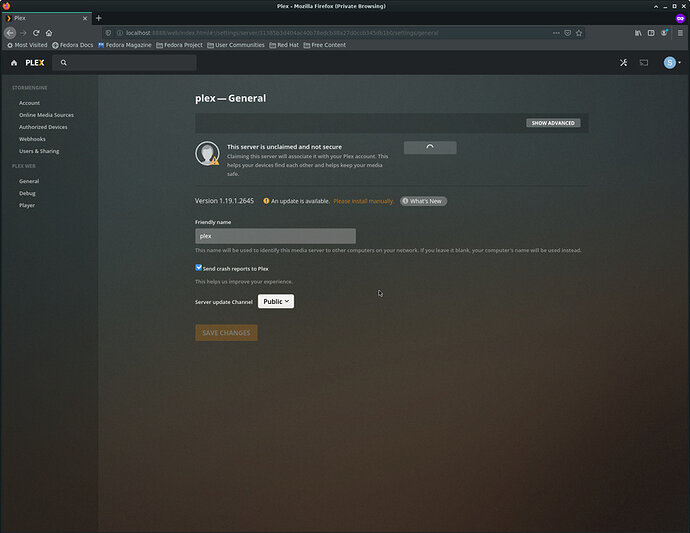Click the Pocket save icon
This screenshot has width=690, height=533.
(568, 33)
